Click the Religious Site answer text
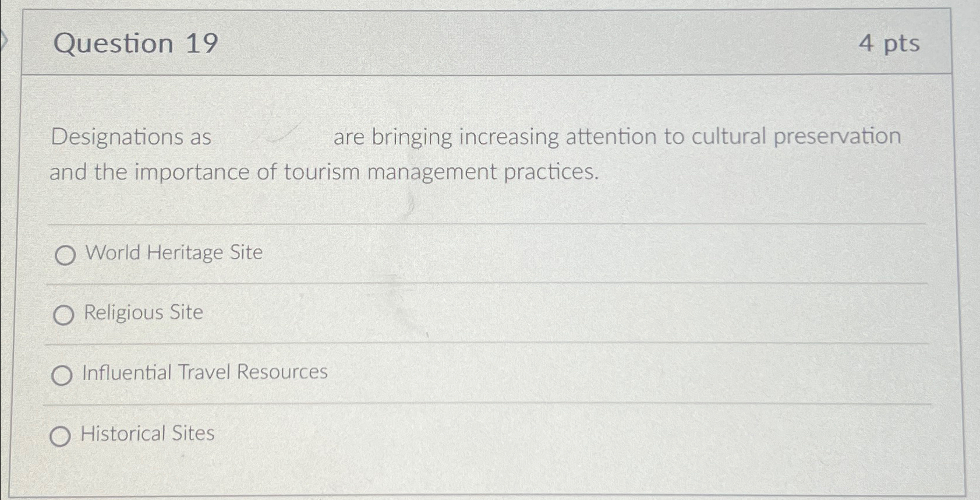 [x=142, y=313]
